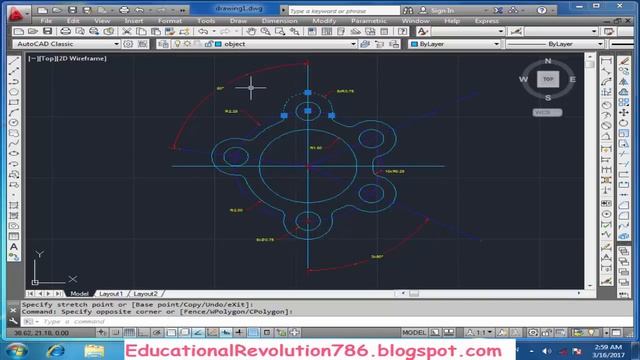Click the Zoom Realtime magnifier icon

tap(265, 31)
